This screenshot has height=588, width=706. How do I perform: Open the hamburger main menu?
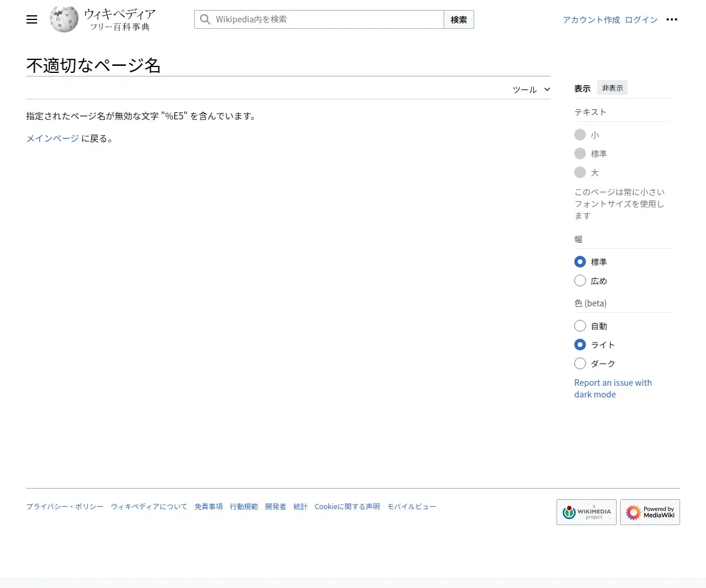pos(32,19)
